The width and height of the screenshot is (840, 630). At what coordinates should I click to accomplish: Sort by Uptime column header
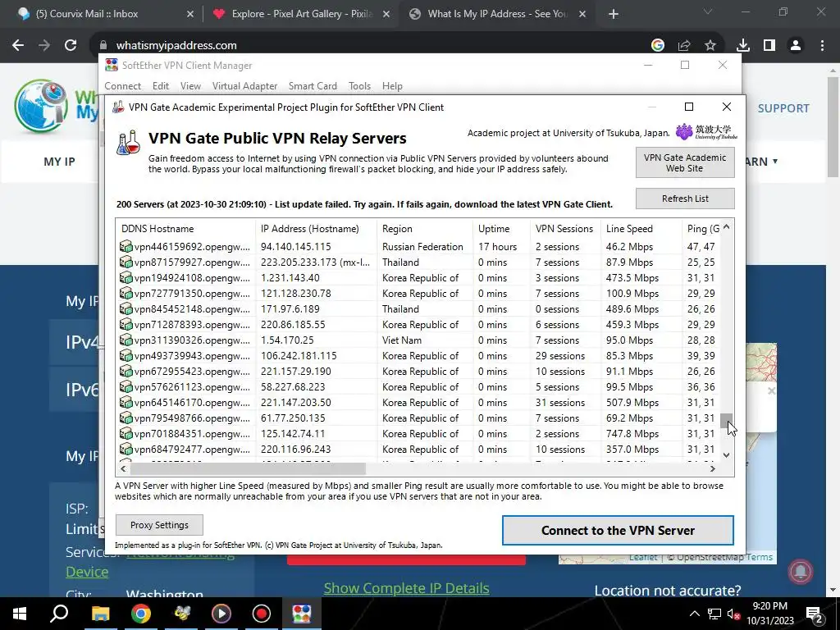(x=501, y=229)
